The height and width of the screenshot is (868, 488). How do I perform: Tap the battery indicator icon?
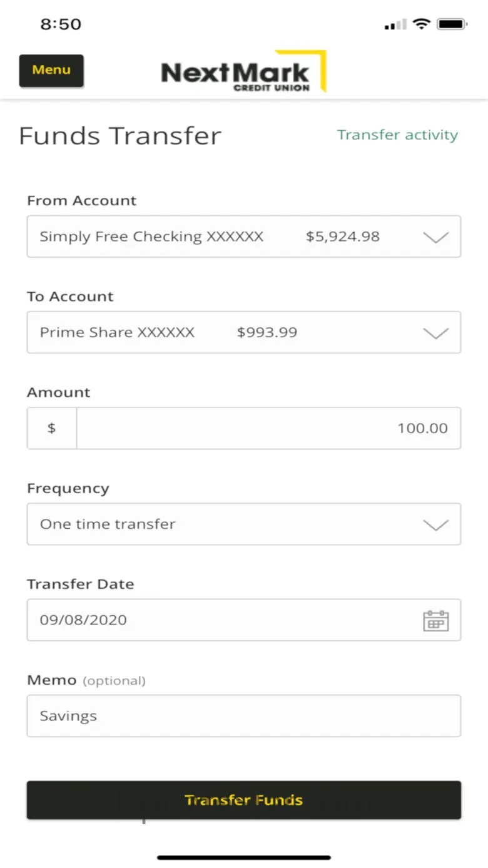452,24
